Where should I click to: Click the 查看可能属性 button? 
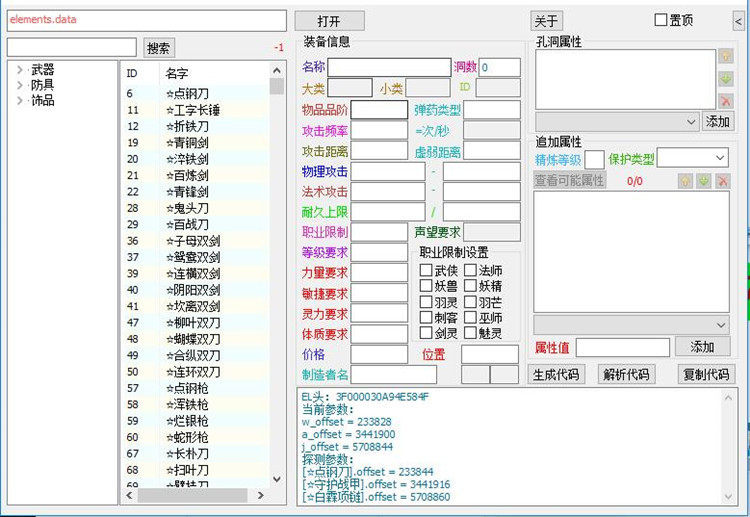[570, 180]
